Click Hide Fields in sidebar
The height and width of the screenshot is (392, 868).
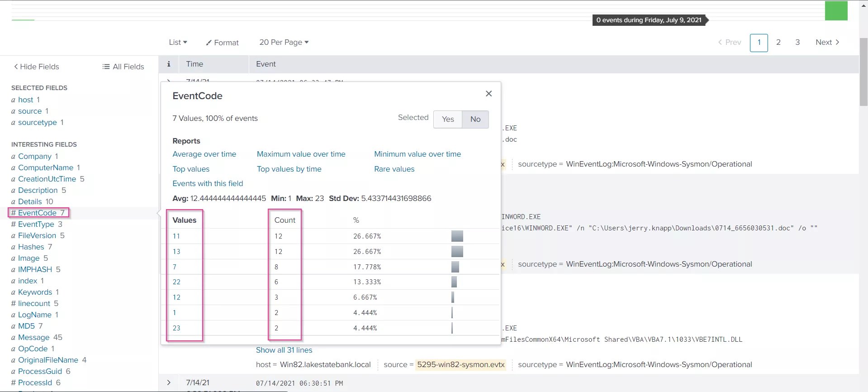pyautogui.click(x=37, y=67)
